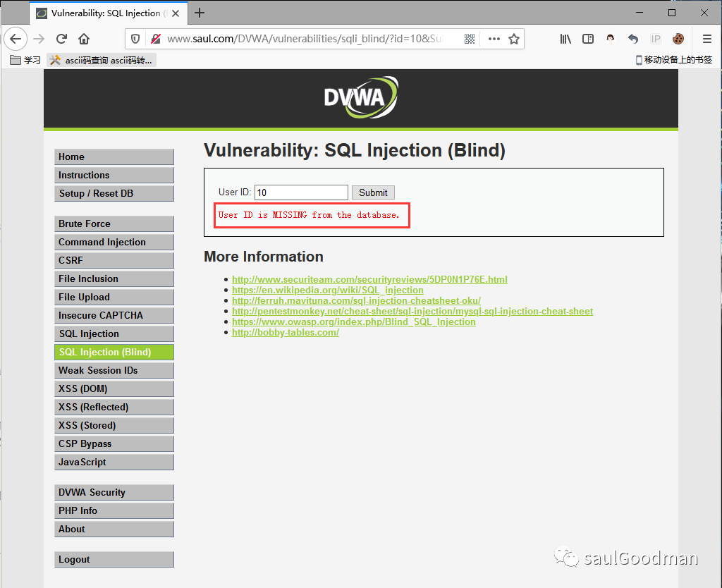This screenshot has height=588, width=722.
Task: Open the File Upload page
Action: coord(114,297)
